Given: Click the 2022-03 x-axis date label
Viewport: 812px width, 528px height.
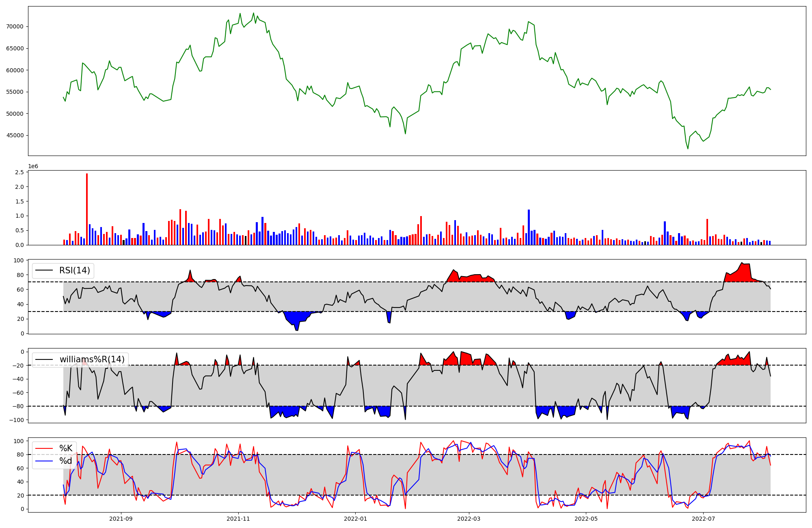Looking at the screenshot, I should click(469, 519).
